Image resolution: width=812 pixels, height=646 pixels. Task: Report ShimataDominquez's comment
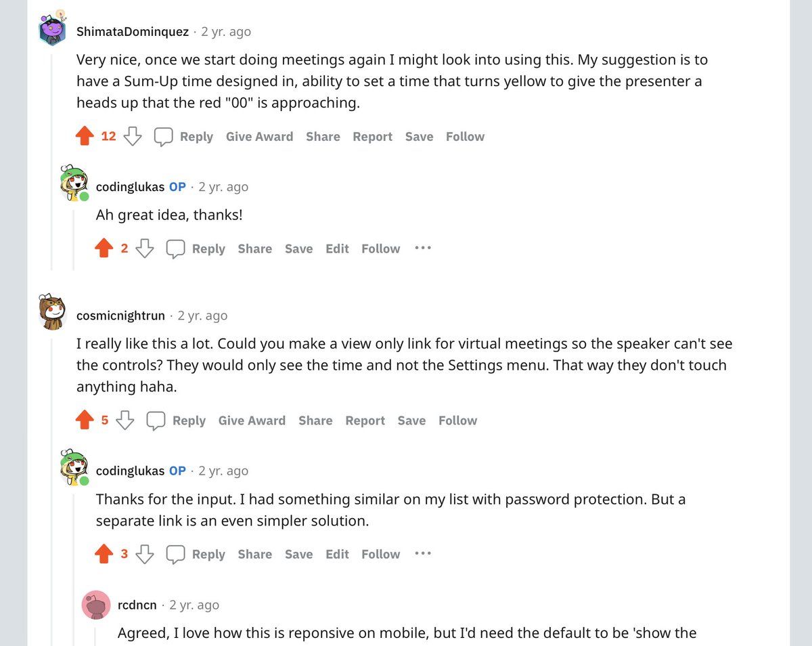click(x=372, y=137)
